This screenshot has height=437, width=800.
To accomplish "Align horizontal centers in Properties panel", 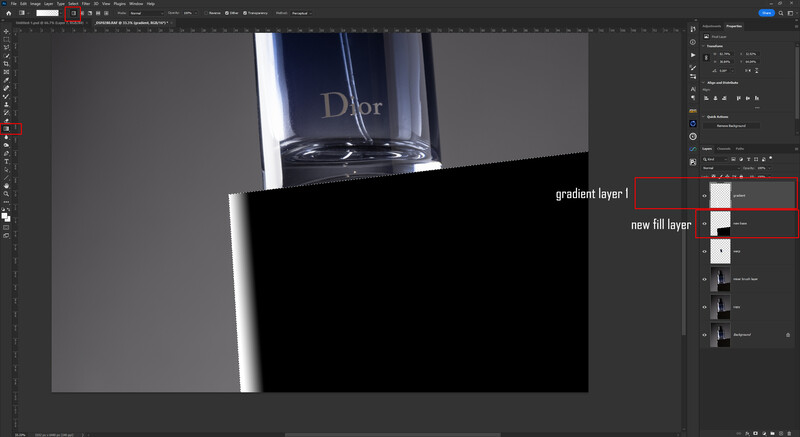I will pyautogui.click(x=715, y=98).
